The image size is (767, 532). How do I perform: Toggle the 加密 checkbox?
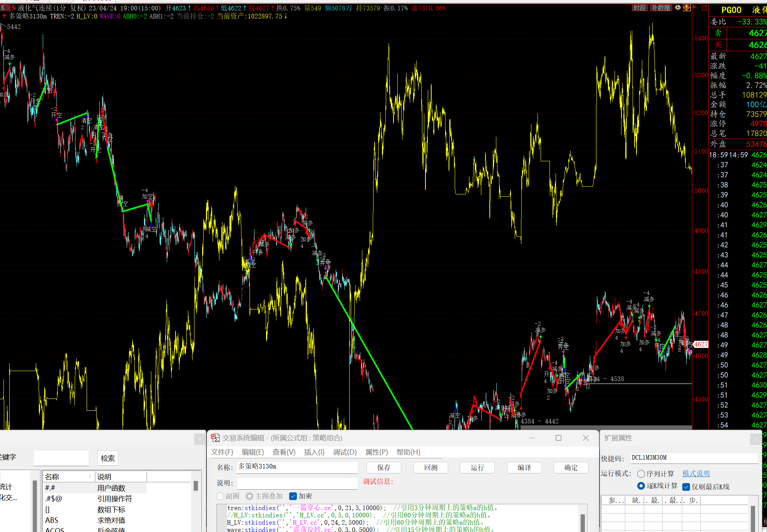click(x=293, y=496)
